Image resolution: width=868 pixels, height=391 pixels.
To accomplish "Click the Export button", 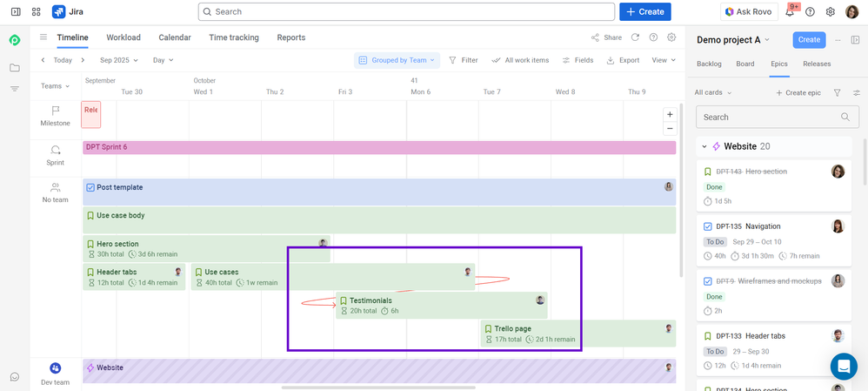I will point(624,60).
